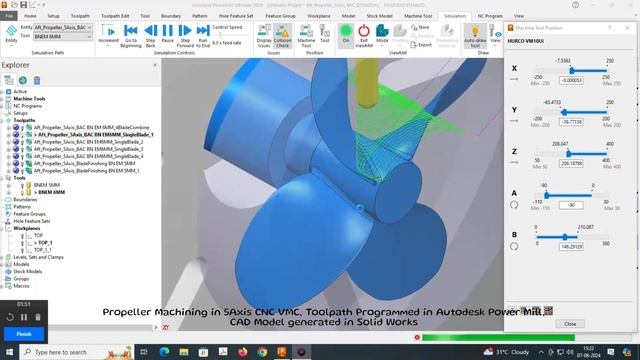Expand the 4BladeCombine toolpath node
This screenshot has width=640, height=360.
pos(9,128)
